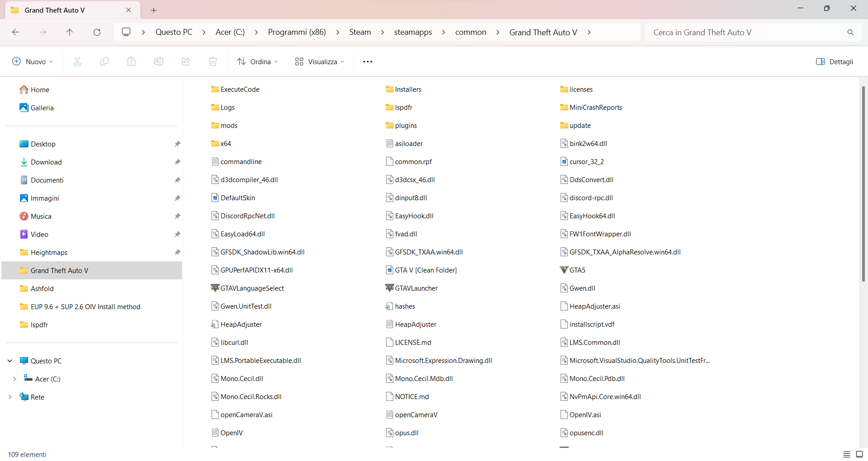868x461 pixels.
Task: Open a new File Explorer tab
Action: tap(154, 10)
